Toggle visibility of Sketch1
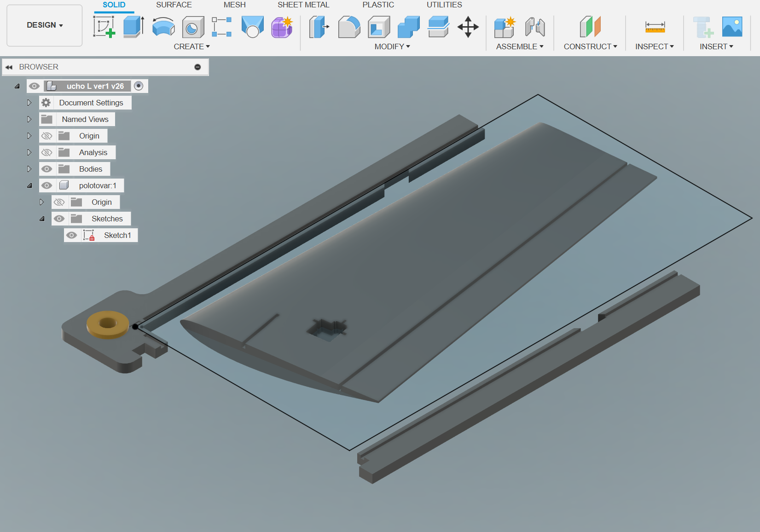Image resolution: width=760 pixels, height=532 pixels. pos(72,235)
